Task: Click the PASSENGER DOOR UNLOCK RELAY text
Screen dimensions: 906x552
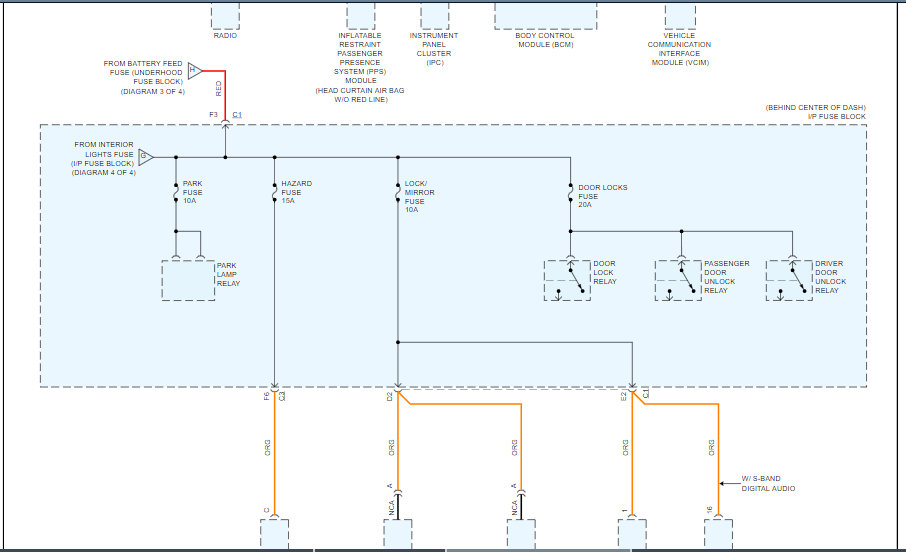Action: (x=726, y=277)
